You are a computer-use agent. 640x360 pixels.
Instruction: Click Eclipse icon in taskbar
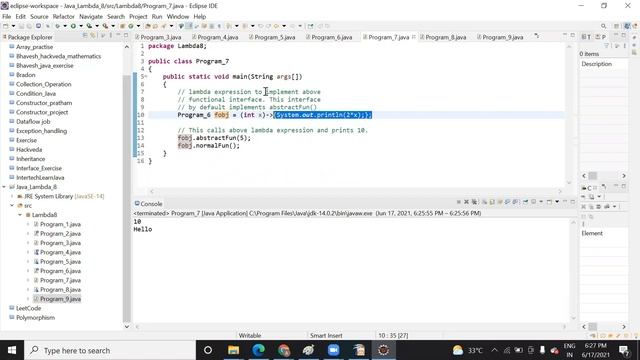(383, 350)
